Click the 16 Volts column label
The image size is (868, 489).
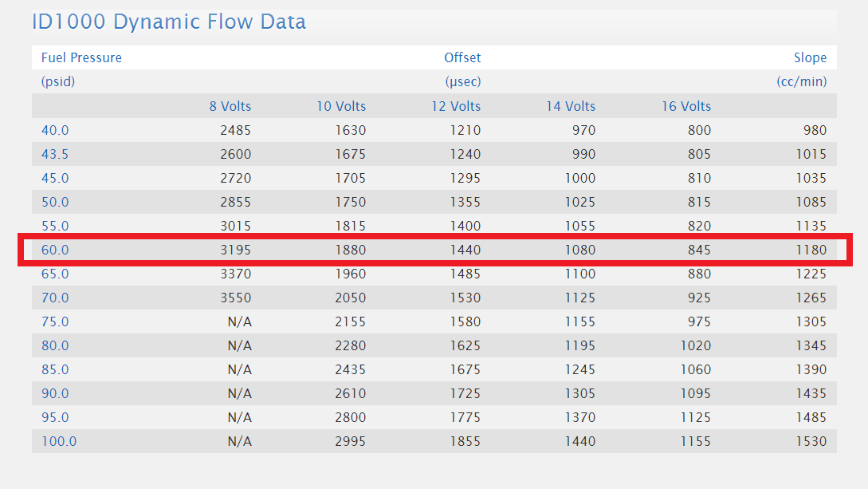pos(685,106)
